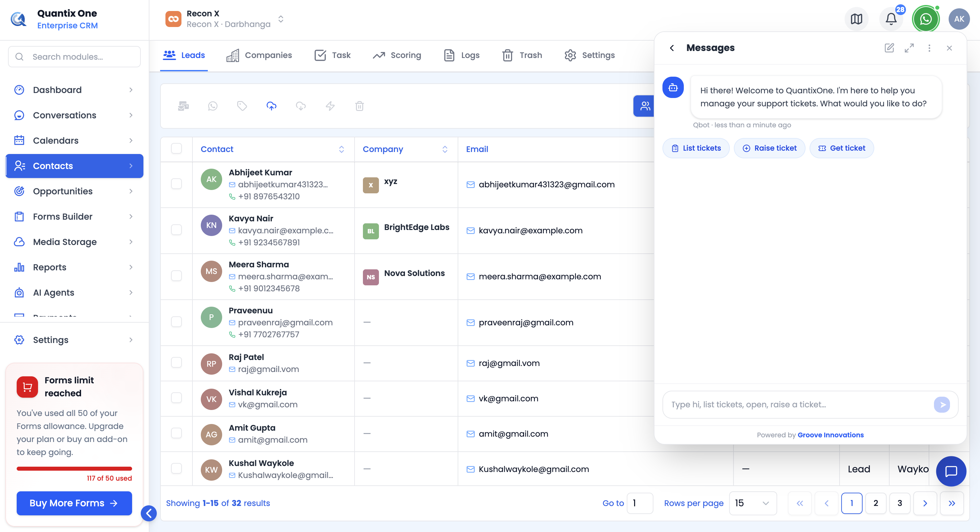Open the Recon X workspace switcher
Image resolution: width=980 pixels, height=532 pixels.
(225, 19)
